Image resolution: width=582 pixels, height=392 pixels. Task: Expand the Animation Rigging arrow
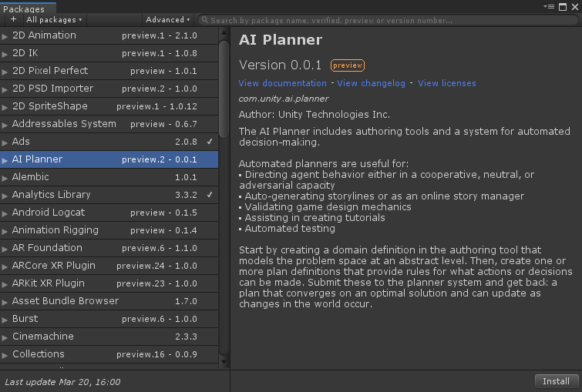tap(5, 231)
